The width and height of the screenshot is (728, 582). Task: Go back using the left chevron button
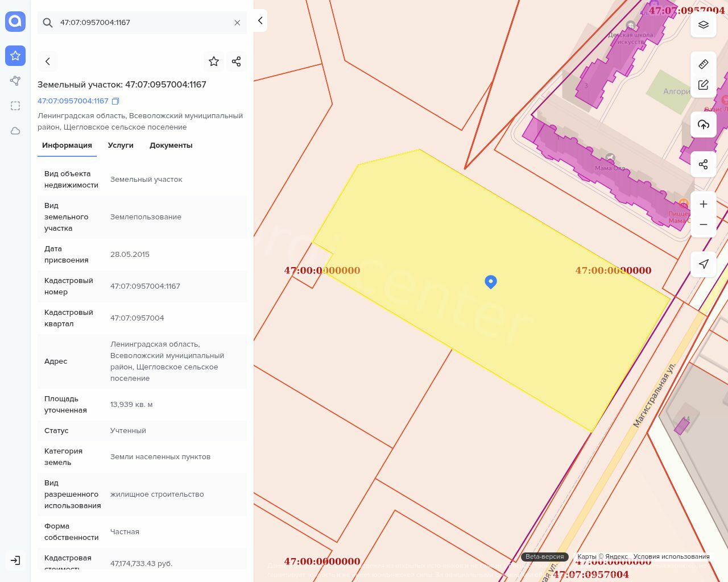(48, 61)
